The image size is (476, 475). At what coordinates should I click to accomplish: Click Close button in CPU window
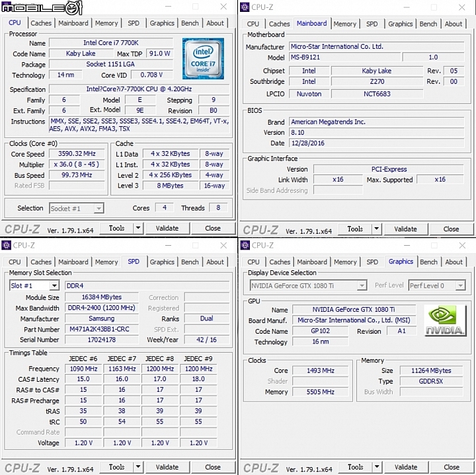coord(213,228)
